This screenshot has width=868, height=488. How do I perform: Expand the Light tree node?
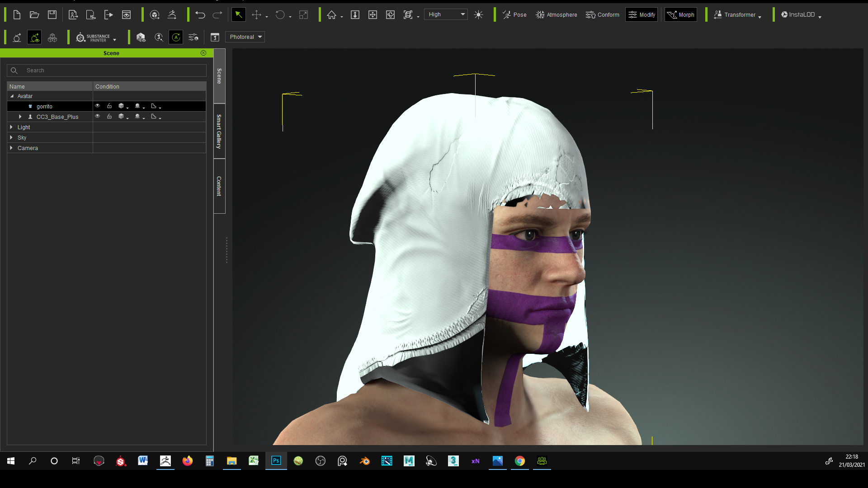pos(11,127)
